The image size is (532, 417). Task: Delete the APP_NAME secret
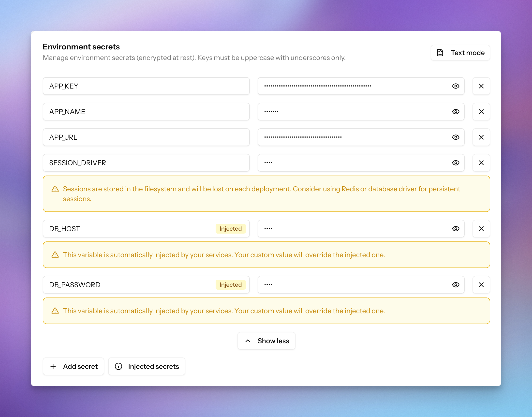coord(481,112)
